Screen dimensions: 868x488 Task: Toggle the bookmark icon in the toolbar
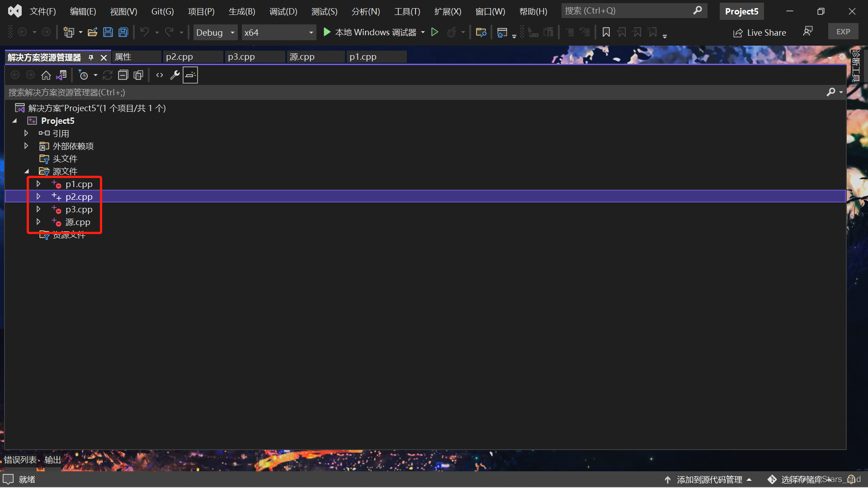[x=606, y=32]
